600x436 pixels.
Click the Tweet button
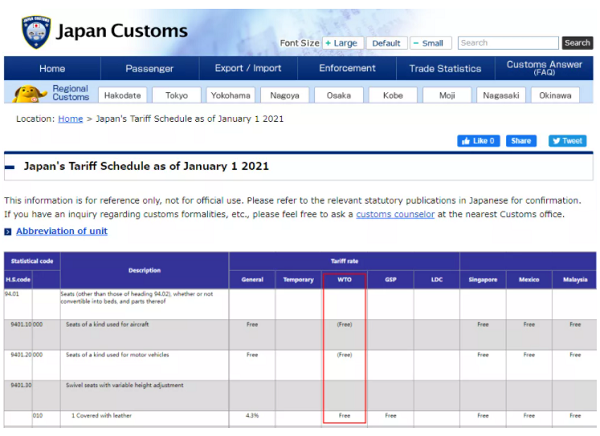(x=567, y=141)
